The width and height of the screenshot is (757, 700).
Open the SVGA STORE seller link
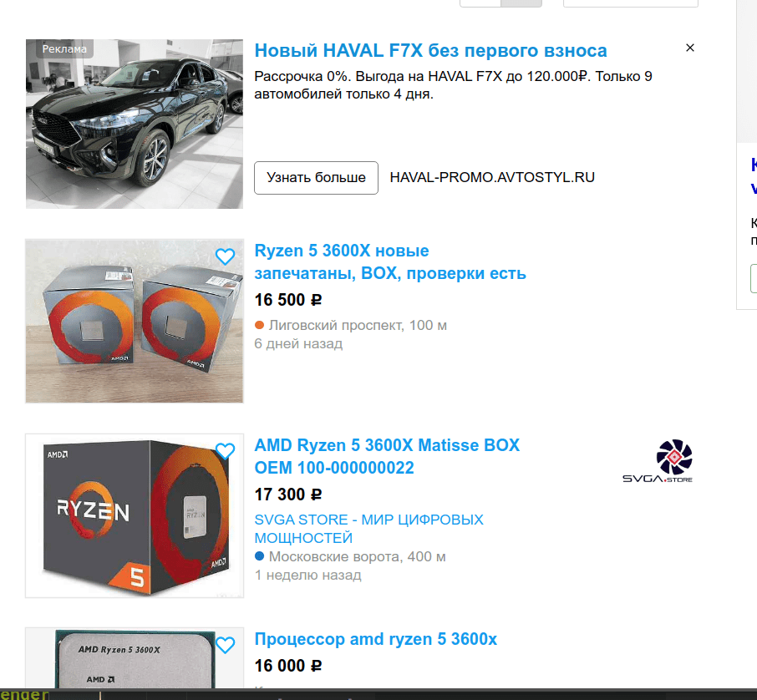368,529
